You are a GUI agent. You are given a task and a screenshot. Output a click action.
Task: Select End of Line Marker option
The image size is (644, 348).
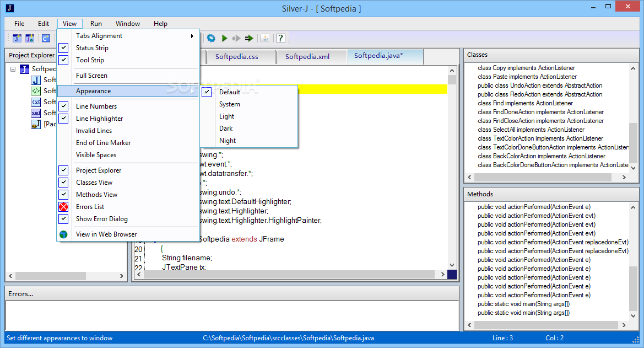click(128, 143)
